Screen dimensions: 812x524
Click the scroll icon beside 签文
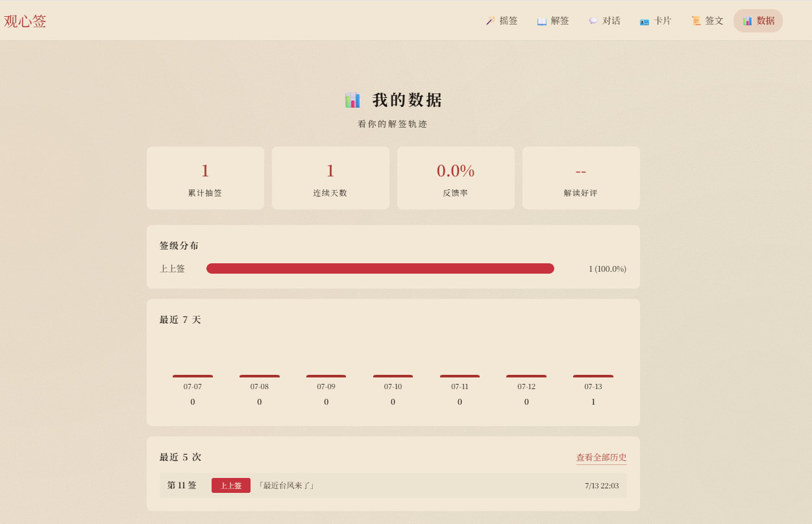coord(696,21)
